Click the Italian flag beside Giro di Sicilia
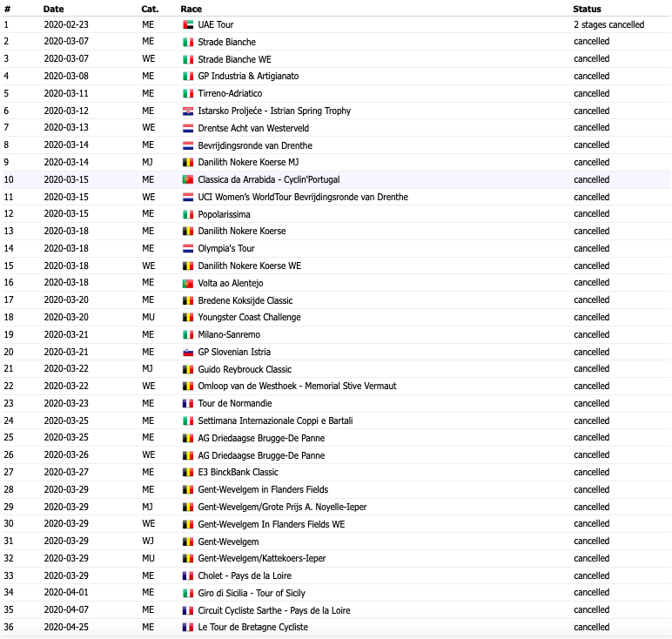672x639 pixels. coord(188,593)
